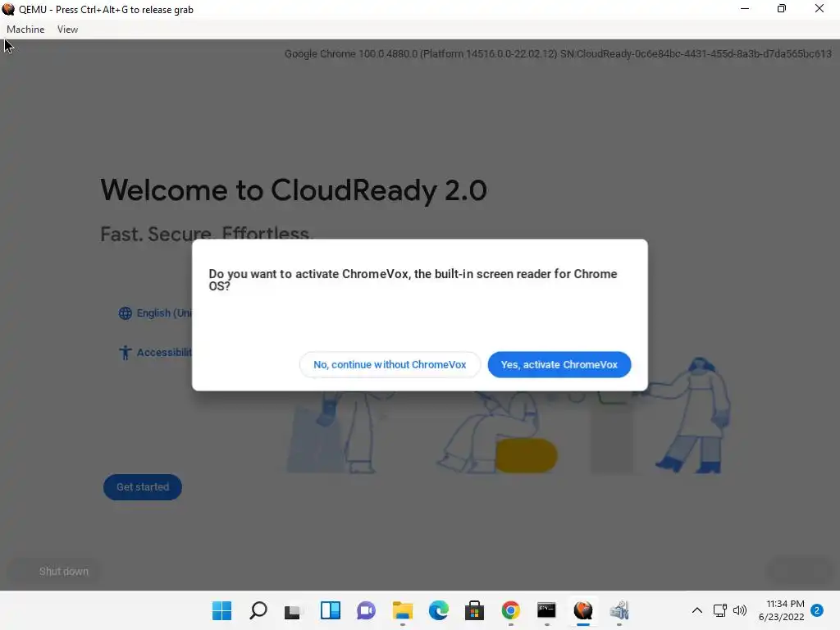Open the Widgets taskbar icon
The image size is (840, 630).
(330, 610)
